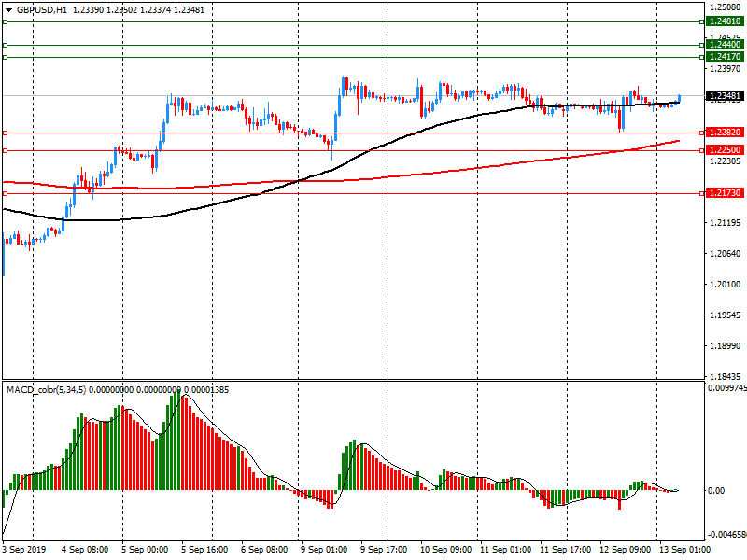Click the 12 Sep 09:00 time axis label
Screen dimensions: 747x560
click(625, 549)
